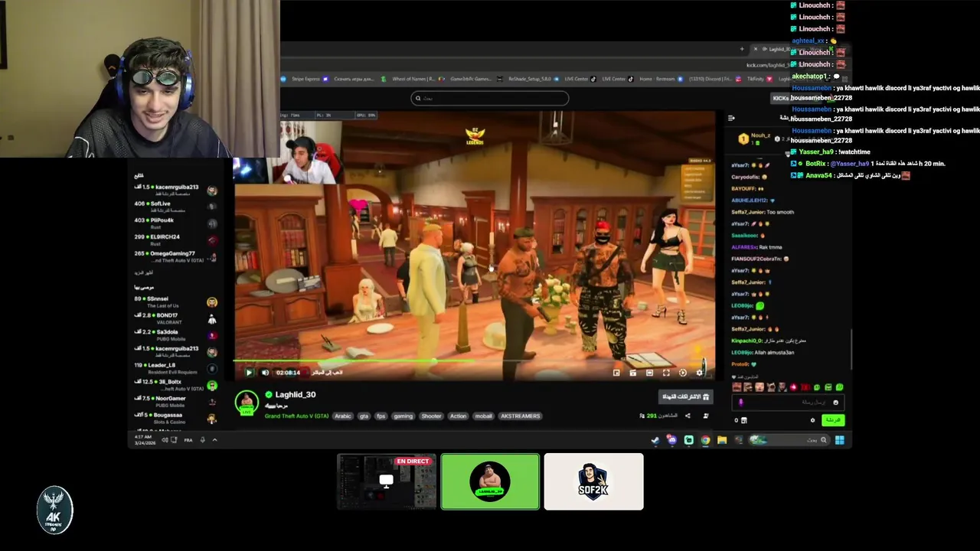Mute the stream volume speaker icon
This screenshot has width=980, height=551.
[265, 373]
